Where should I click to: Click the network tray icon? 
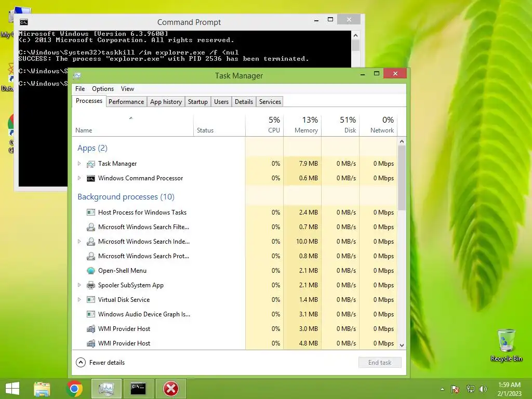pos(470,389)
